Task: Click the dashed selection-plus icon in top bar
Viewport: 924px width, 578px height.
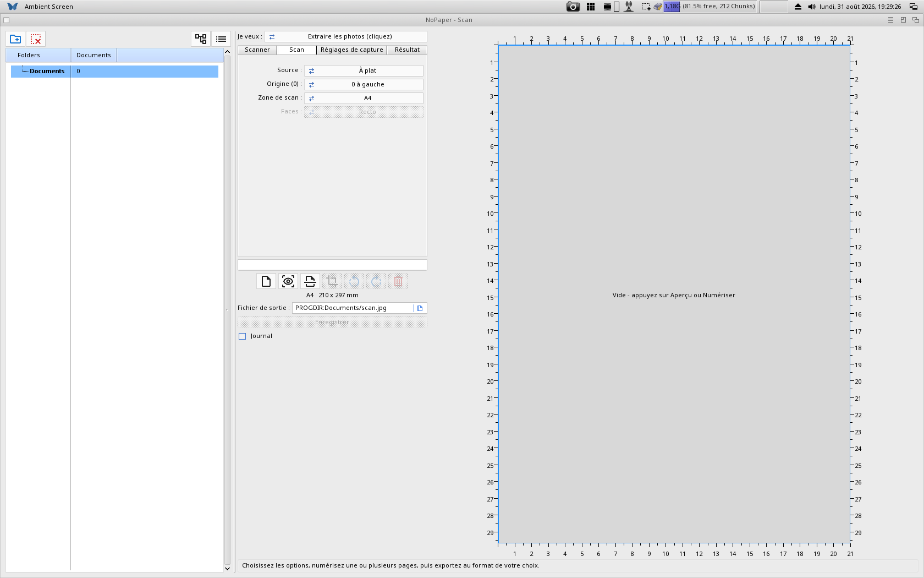Action: click(x=646, y=7)
